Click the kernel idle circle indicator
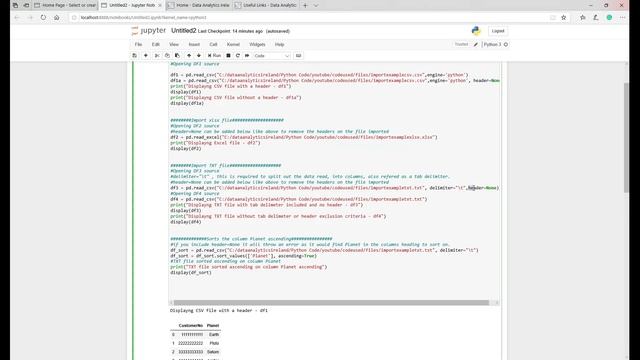The width and height of the screenshot is (640, 360). pyautogui.click(x=506, y=44)
